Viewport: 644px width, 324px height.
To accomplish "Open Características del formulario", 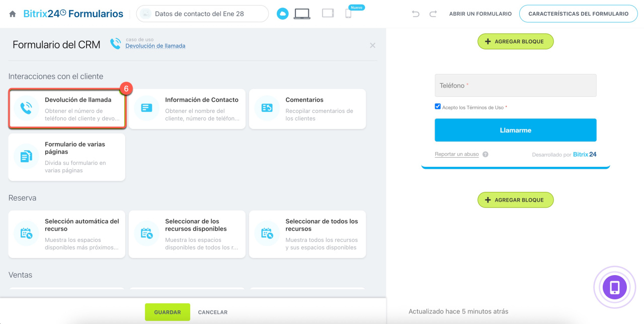I will click(578, 14).
